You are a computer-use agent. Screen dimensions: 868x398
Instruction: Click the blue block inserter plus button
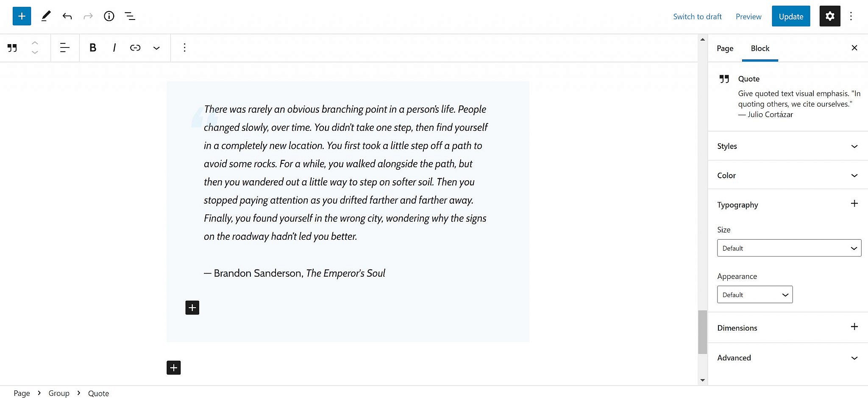click(x=22, y=17)
